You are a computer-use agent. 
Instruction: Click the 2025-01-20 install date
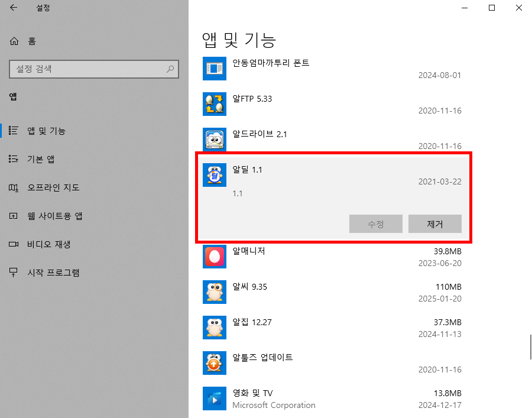click(440, 299)
